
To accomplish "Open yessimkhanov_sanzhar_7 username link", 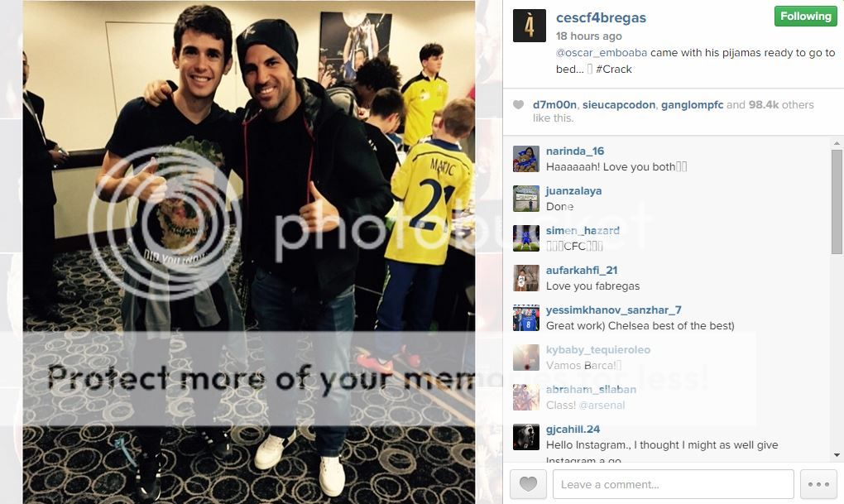I will point(614,310).
